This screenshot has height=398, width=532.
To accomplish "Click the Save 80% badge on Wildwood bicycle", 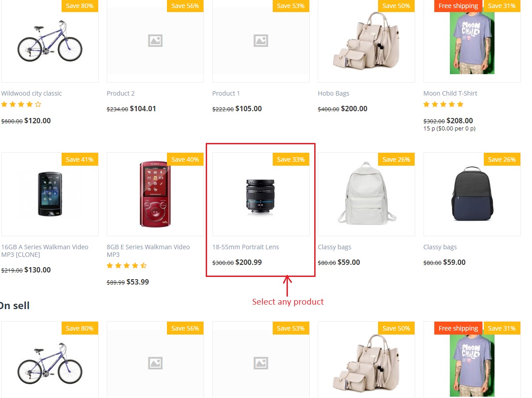I will (x=80, y=6).
